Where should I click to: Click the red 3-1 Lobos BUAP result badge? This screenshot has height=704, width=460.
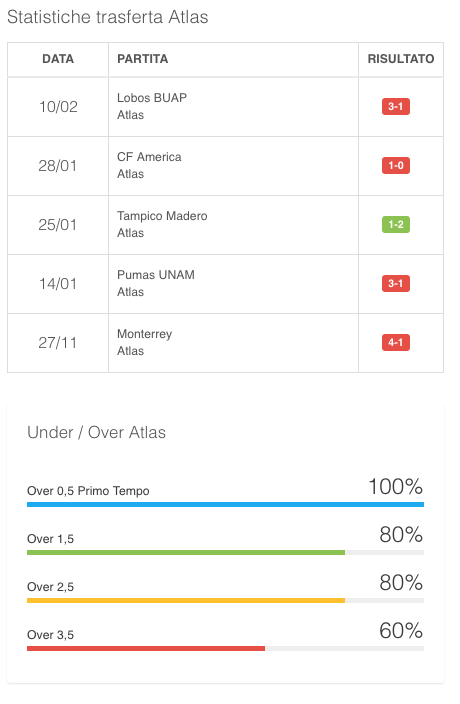395,107
